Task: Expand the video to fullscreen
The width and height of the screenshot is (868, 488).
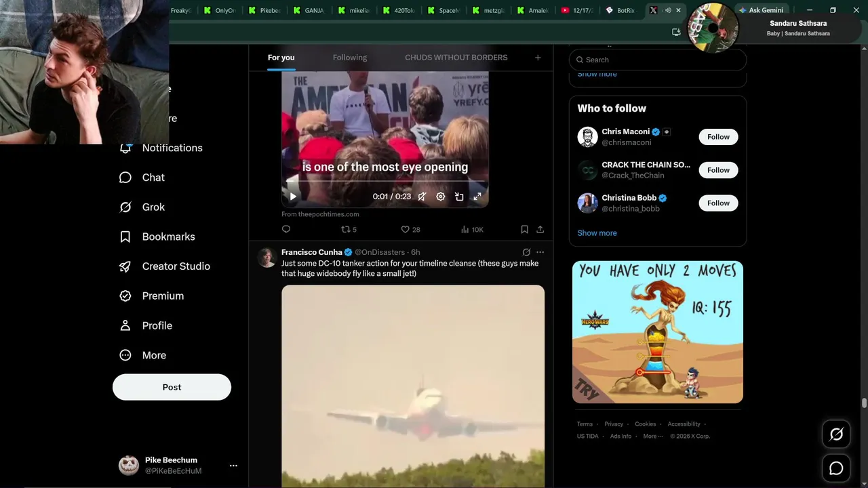Action: tap(477, 197)
